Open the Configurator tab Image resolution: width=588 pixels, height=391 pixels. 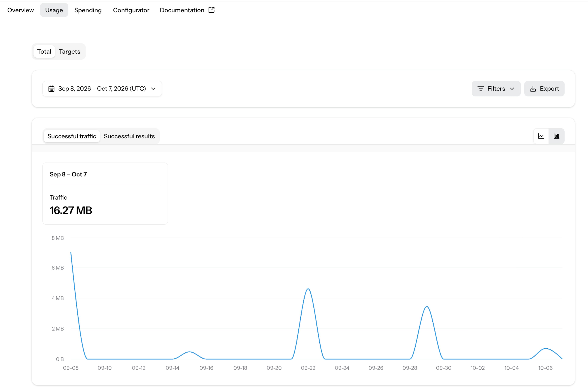pos(131,10)
